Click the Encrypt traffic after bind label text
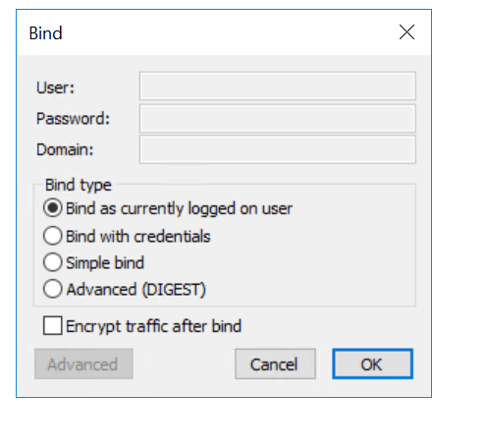 [x=153, y=326]
